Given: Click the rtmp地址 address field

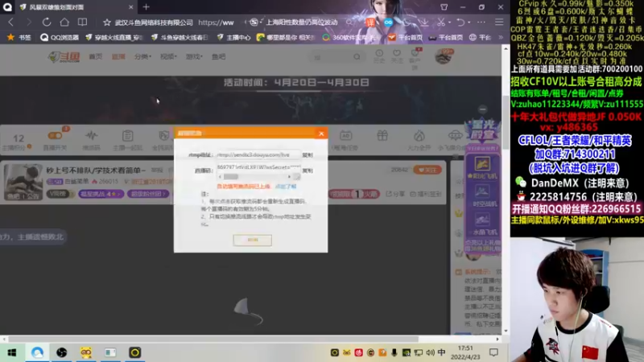Looking at the screenshot, I should 258,154.
